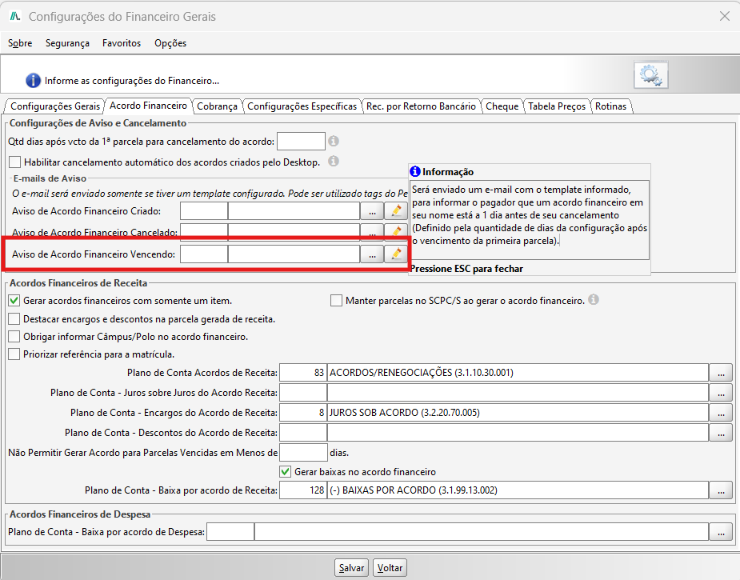Click info icon beside automatic cancellation checkbox
The image size is (740, 580).
coord(334,161)
